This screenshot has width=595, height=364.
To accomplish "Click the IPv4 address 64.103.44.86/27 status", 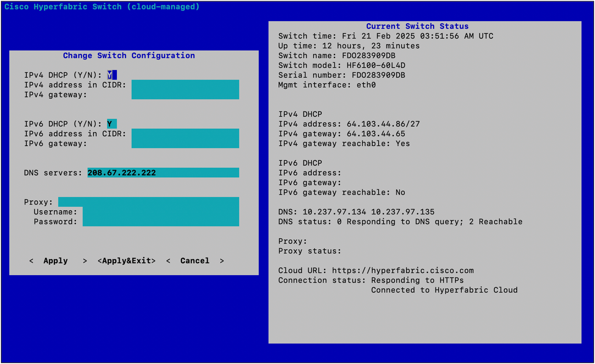I will tap(349, 124).
